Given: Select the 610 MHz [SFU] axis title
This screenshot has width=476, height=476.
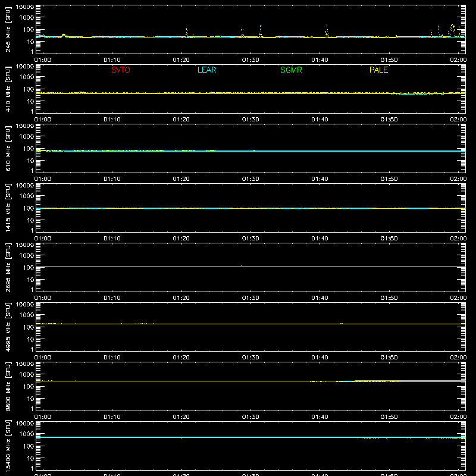Looking at the screenshot, I should (8, 148).
